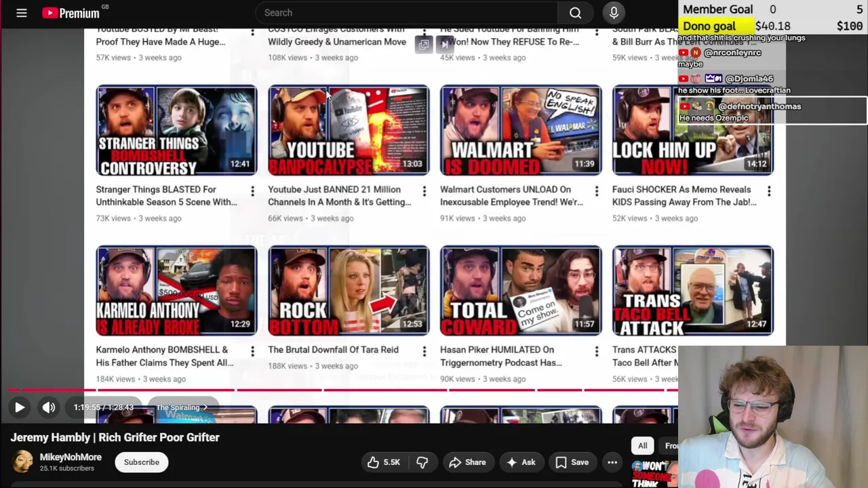Play the paused video
The height and width of the screenshot is (488, 868).
click(x=20, y=407)
